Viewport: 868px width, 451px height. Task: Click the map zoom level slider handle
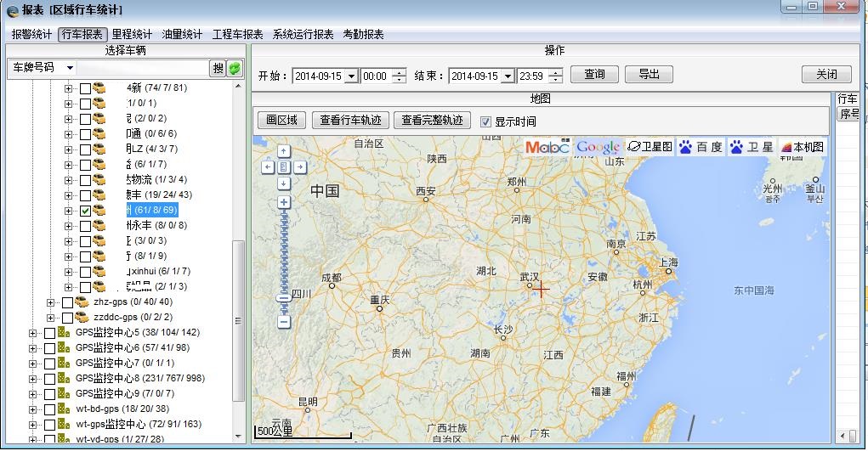coord(284,298)
